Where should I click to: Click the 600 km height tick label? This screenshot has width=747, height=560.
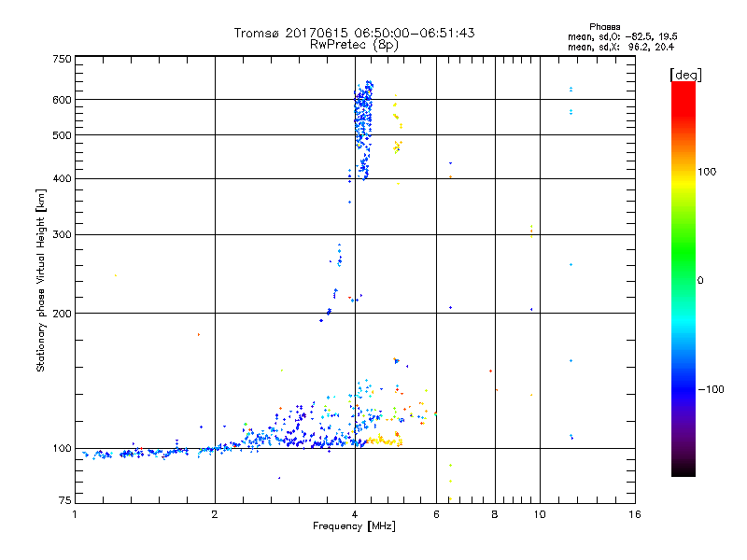click(x=62, y=100)
